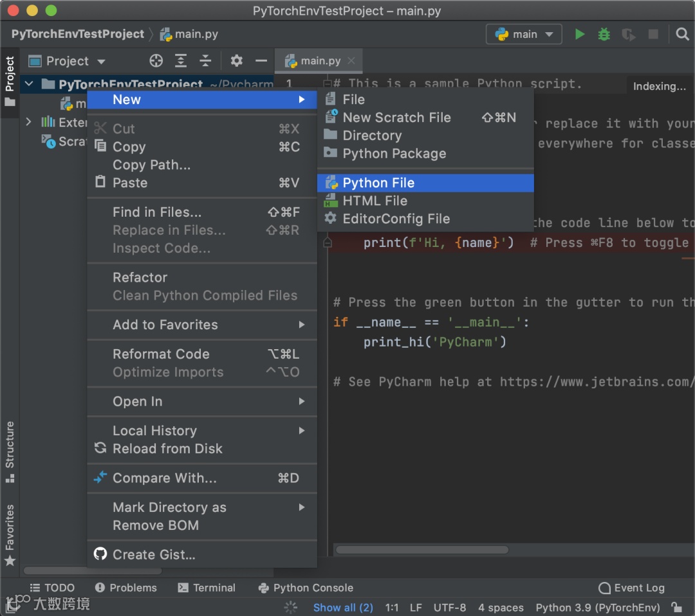Click Show all (2) link

(343, 608)
